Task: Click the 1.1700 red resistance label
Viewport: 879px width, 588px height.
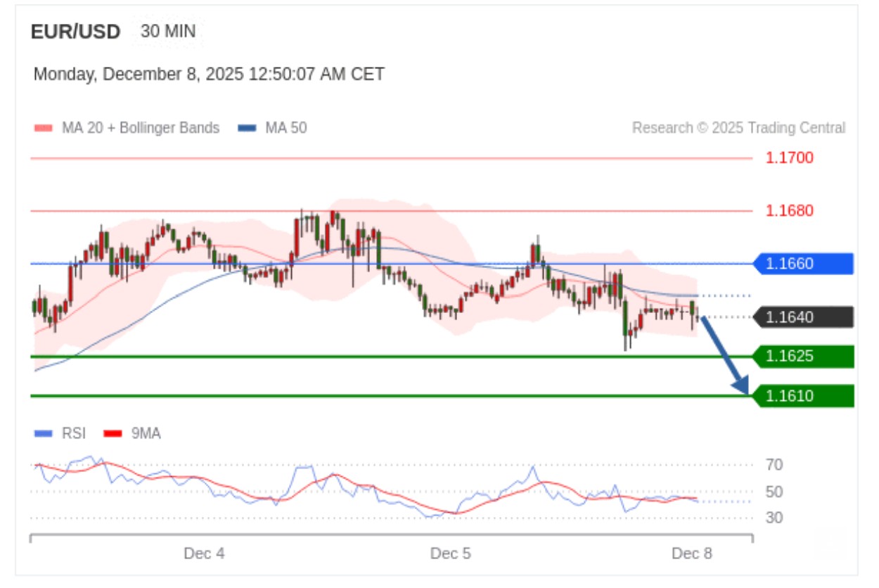Action: tap(790, 158)
